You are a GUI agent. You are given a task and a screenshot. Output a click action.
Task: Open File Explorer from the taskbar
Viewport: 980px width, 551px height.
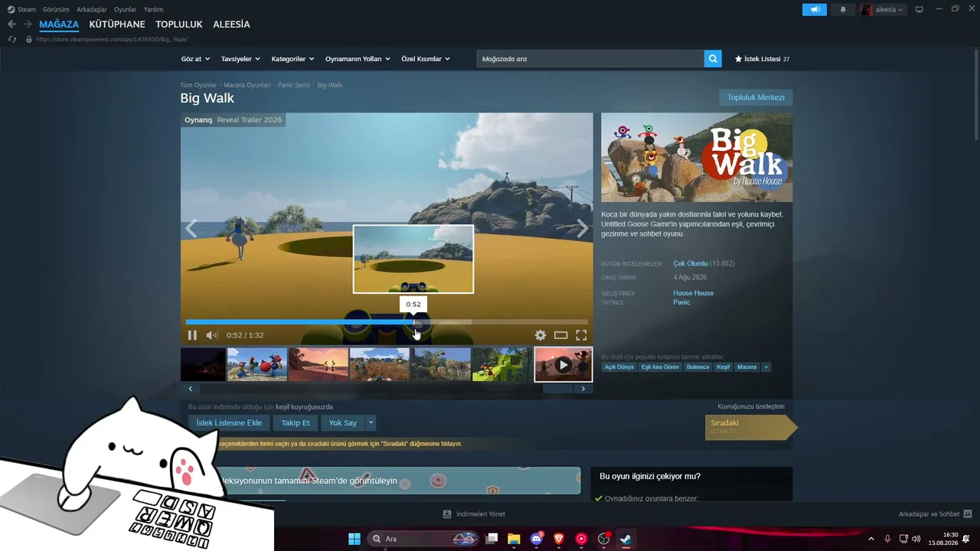[514, 539]
